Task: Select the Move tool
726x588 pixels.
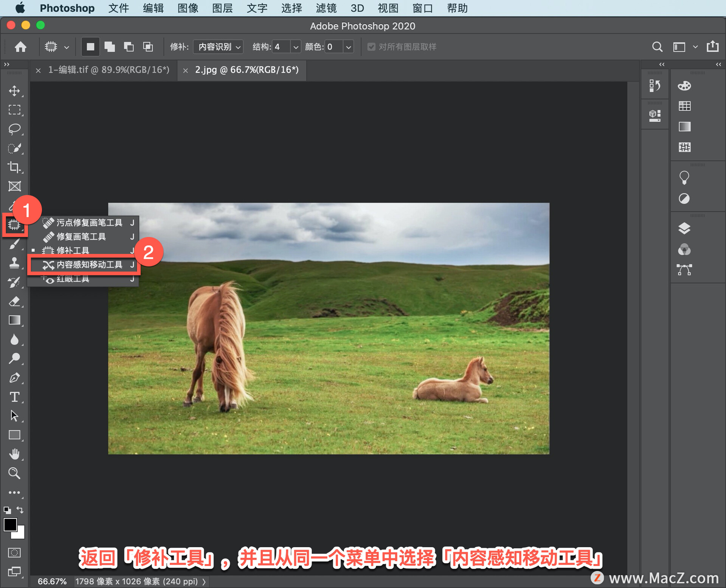Action: (14, 91)
